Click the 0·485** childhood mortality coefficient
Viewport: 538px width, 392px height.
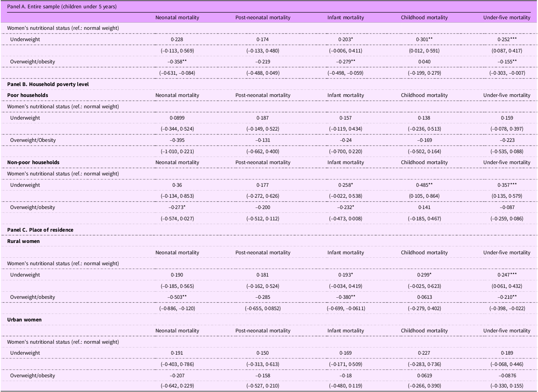[x=424, y=185]
